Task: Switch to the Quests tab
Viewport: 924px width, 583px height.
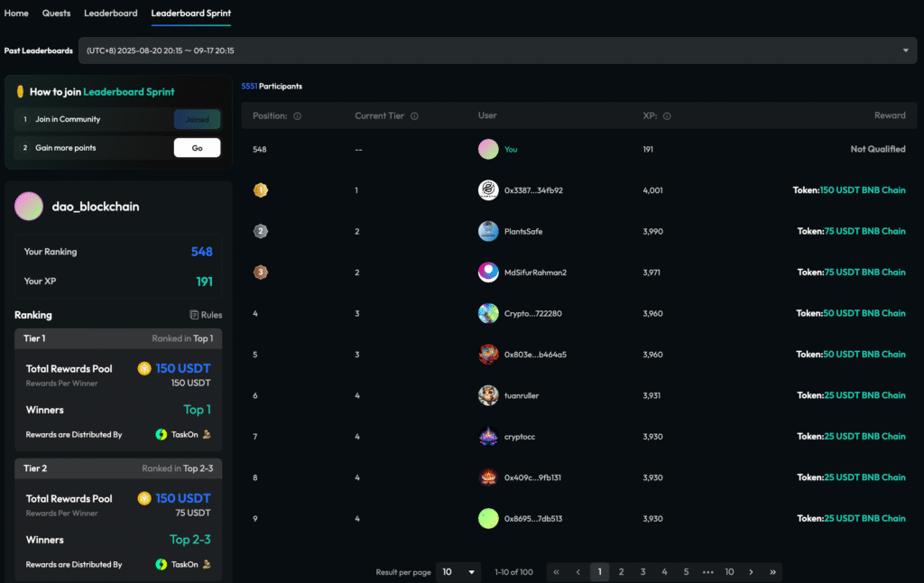Action: click(57, 14)
